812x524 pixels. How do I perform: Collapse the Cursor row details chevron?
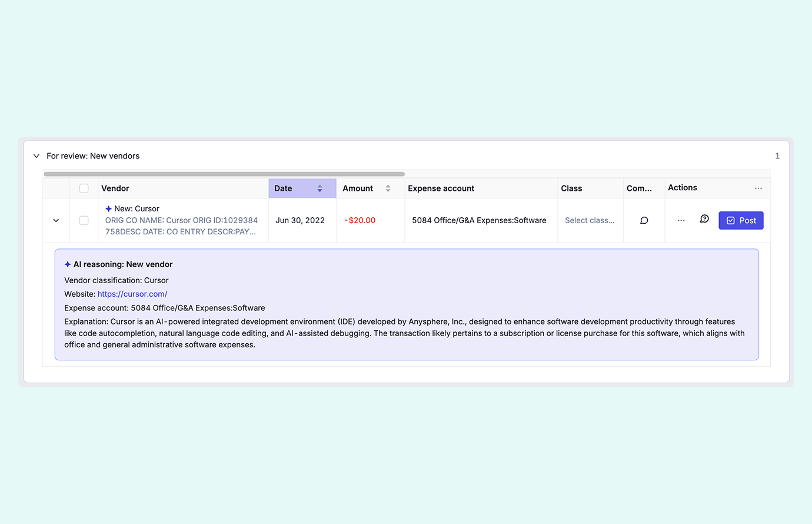pyautogui.click(x=56, y=220)
